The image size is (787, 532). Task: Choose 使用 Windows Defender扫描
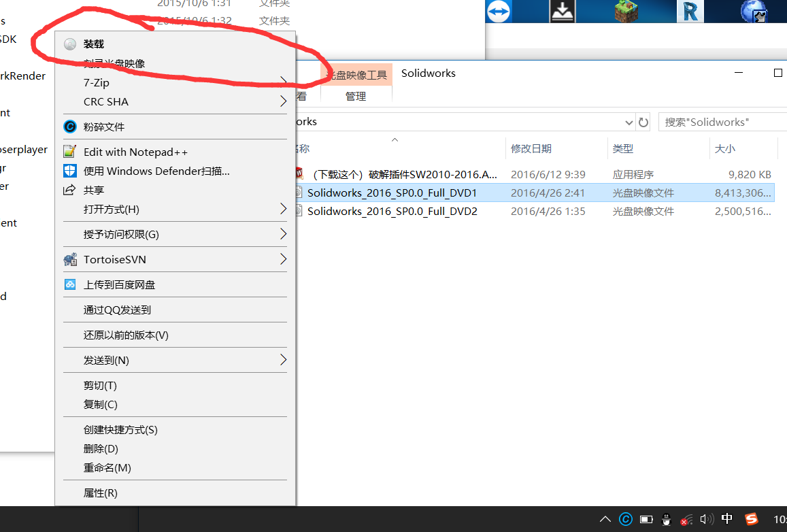(175, 171)
